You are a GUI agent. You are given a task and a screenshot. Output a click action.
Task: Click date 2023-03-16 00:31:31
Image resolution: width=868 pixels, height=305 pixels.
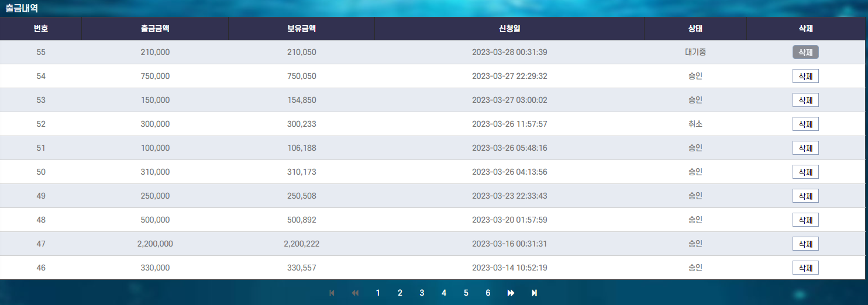pos(509,244)
